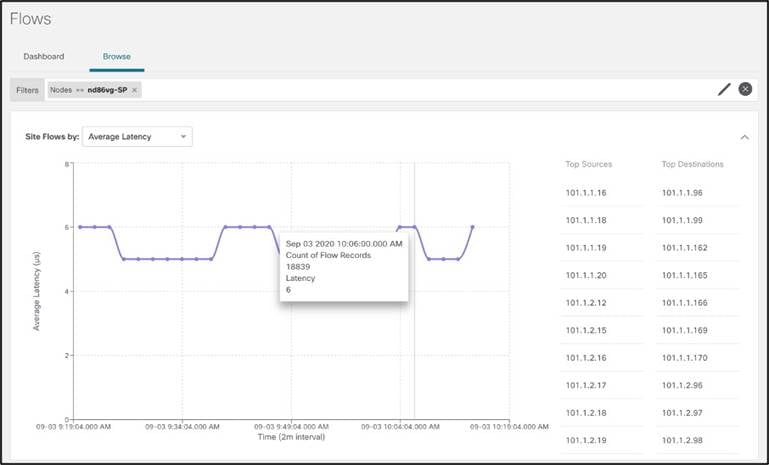
Task: Select destination 101.1.2.97
Action: coord(682,413)
